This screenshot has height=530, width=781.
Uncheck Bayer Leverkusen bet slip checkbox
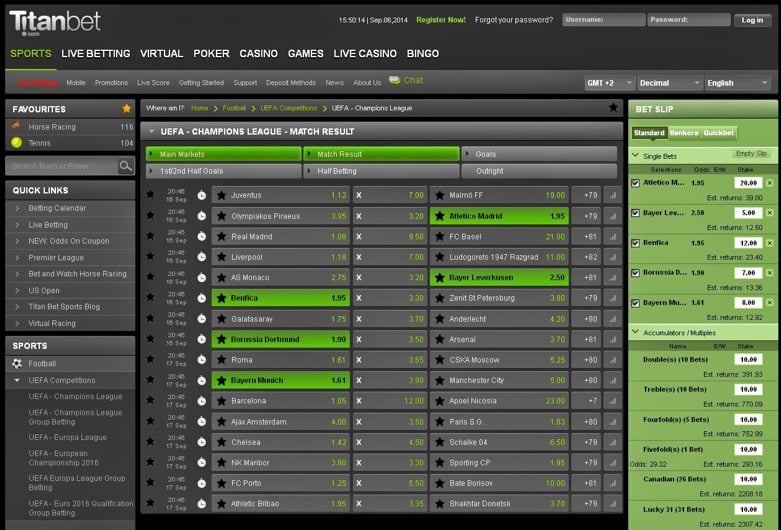[x=635, y=213]
